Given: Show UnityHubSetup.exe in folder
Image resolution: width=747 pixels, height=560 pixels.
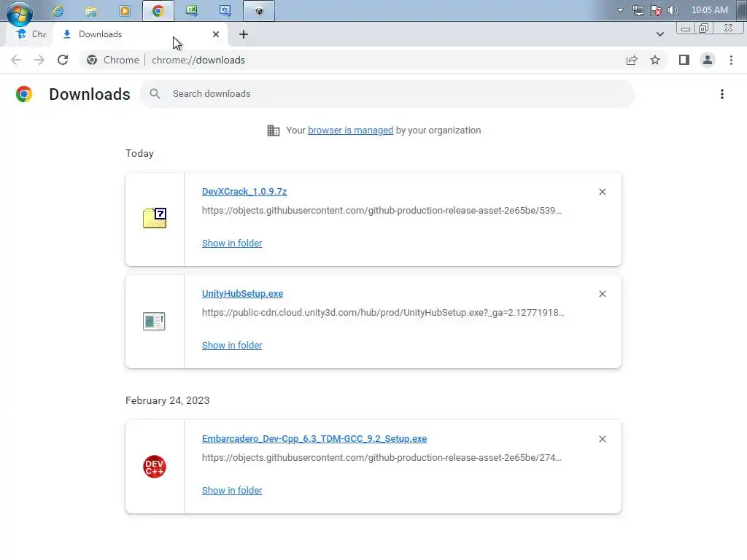Looking at the screenshot, I should pyautogui.click(x=232, y=345).
